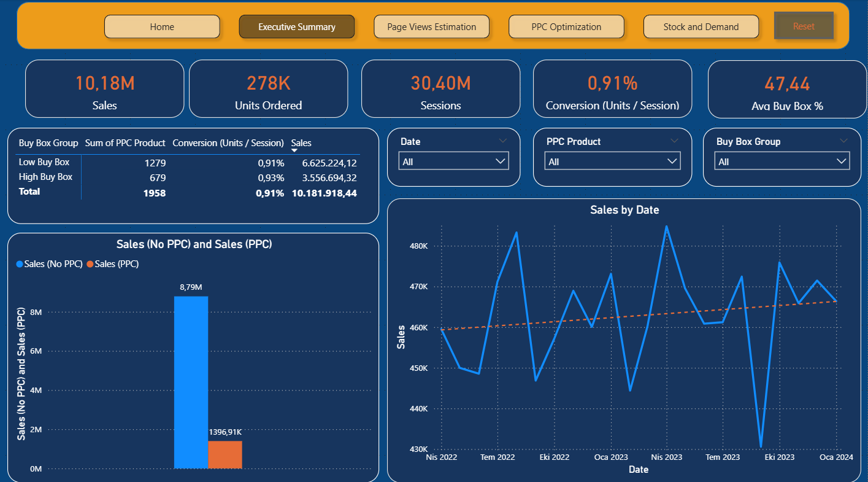The height and width of the screenshot is (482, 868).
Task: Click the 1396,91K bar data label
Action: tap(225, 432)
